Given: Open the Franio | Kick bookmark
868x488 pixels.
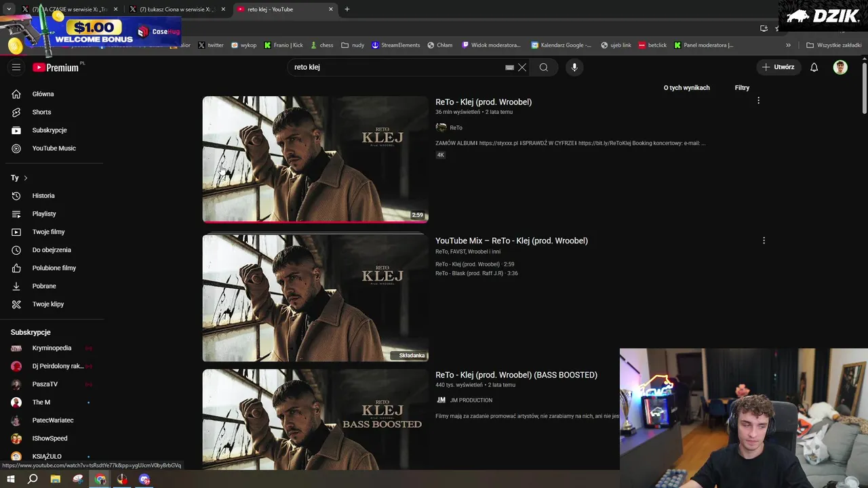Looking at the screenshot, I should tap(283, 45).
